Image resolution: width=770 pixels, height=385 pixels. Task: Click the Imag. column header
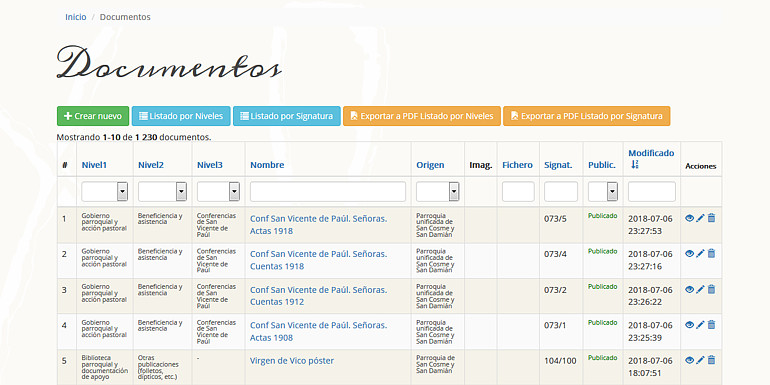(481, 165)
